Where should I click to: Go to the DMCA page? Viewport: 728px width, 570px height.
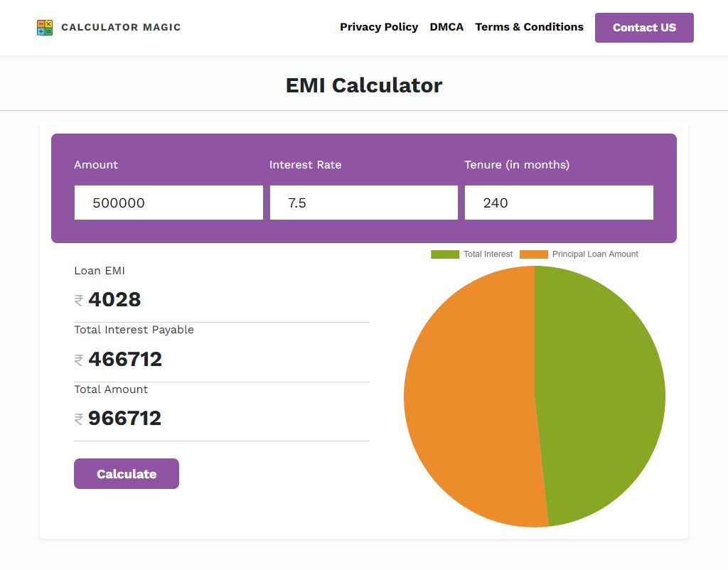click(446, 27)
